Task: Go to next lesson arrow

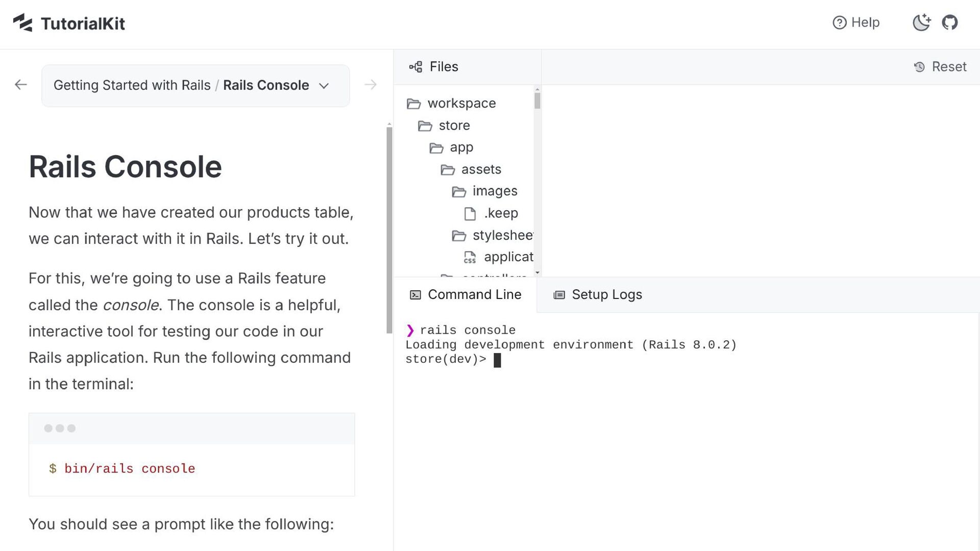Action: tap(371, 85)
